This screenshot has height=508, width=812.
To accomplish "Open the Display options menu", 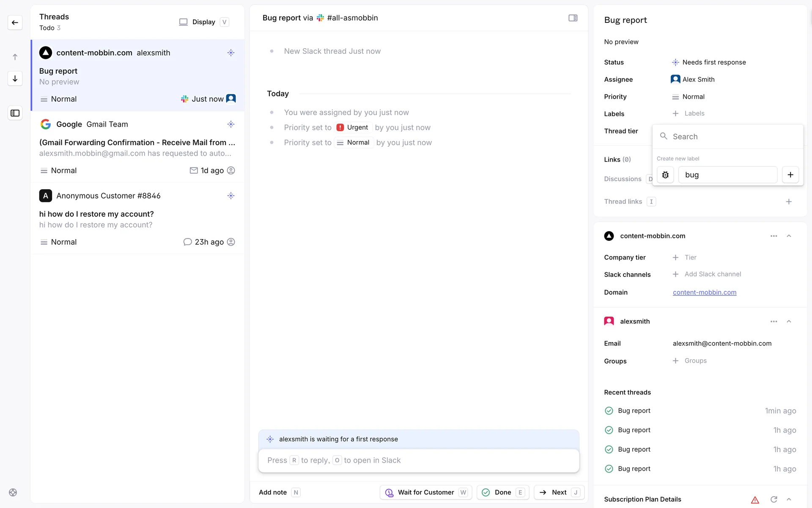I will (203, 22).
